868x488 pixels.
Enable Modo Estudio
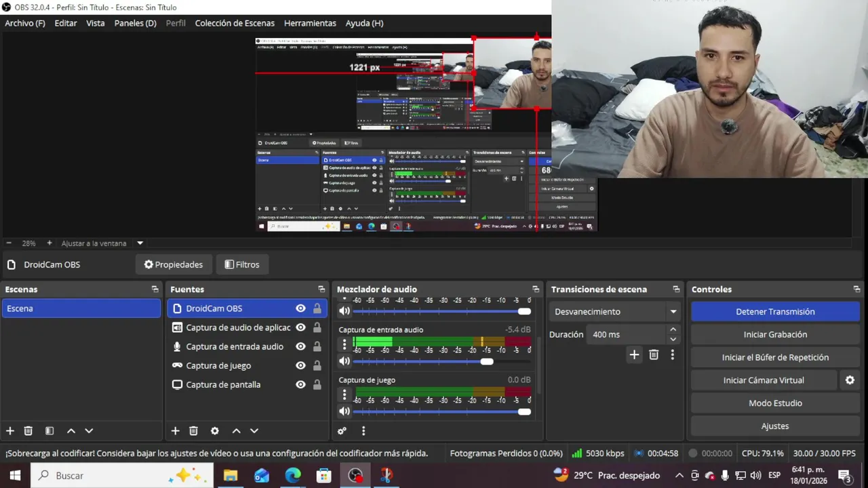pyautogui.click(x=775, y=403)
